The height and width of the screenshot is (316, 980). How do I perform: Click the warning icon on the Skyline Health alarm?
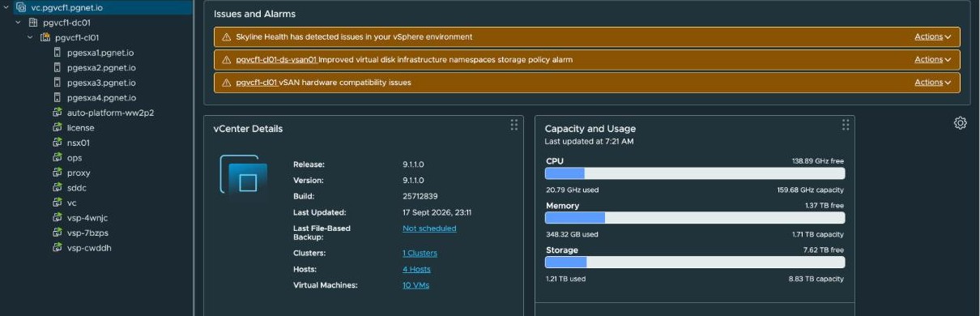(x=226, y=37)
